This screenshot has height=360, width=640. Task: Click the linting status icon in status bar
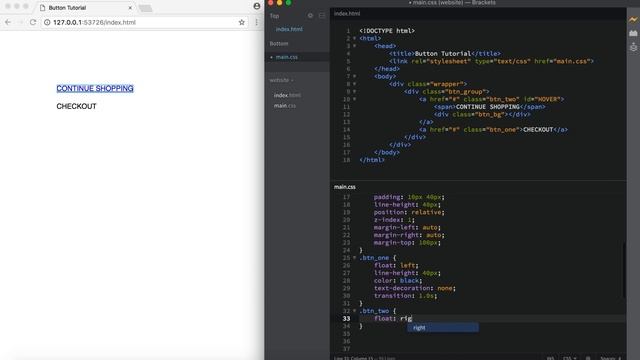tap(588, 358)
